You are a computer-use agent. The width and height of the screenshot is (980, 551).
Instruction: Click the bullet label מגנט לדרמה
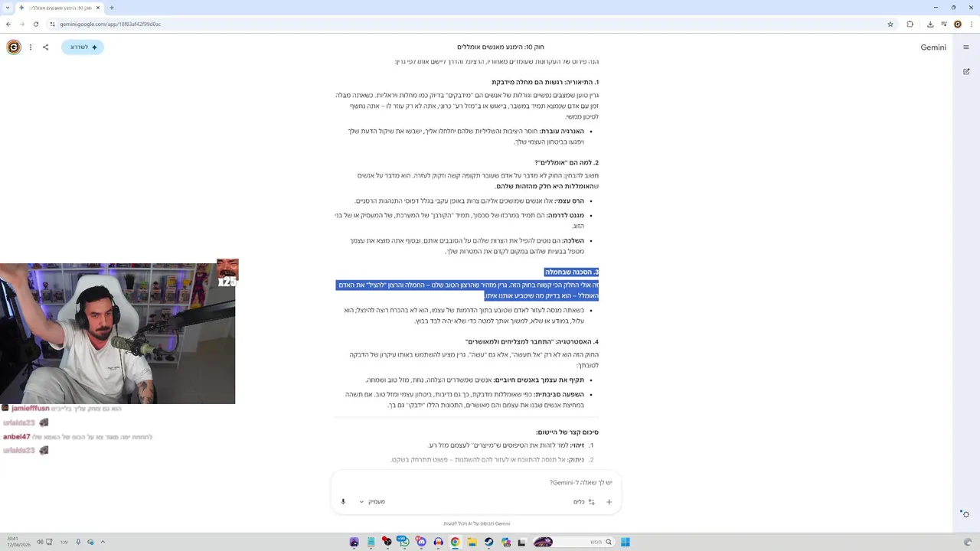(x=565, y=215)
